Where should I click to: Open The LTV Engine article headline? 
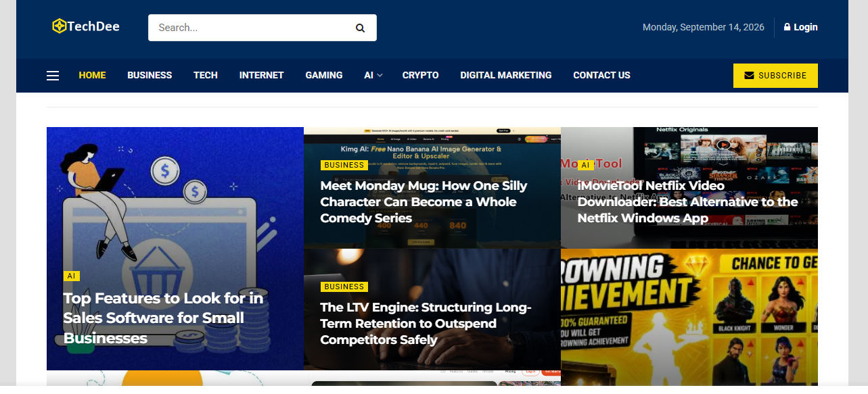tap(426, 323)
